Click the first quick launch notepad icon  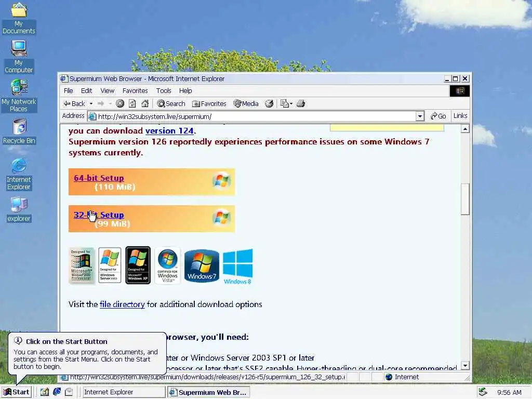coord(45,392)
